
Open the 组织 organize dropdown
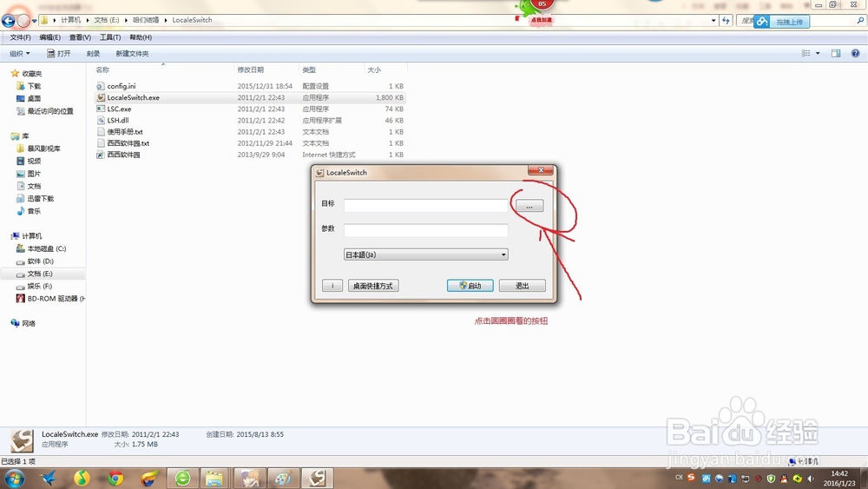(19, 54)
